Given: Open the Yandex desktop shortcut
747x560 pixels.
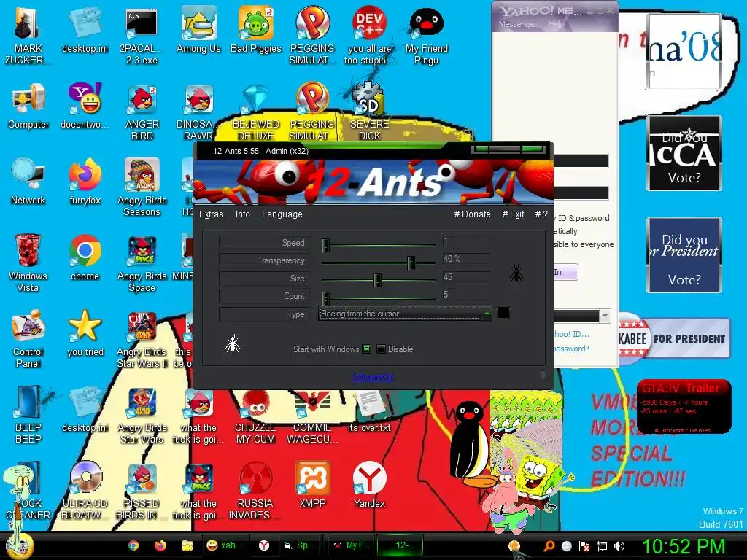Looking at the screenshot, I should pos(370,484).
